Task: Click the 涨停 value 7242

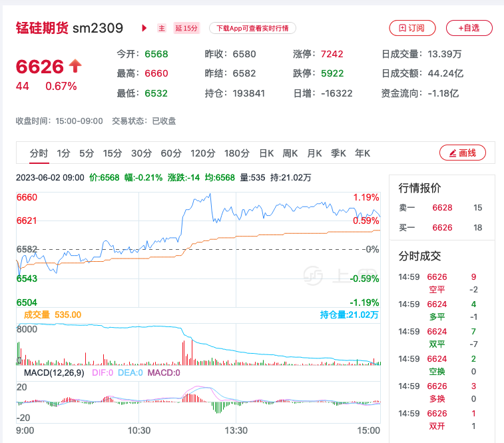Action: (x=332, y=54)
